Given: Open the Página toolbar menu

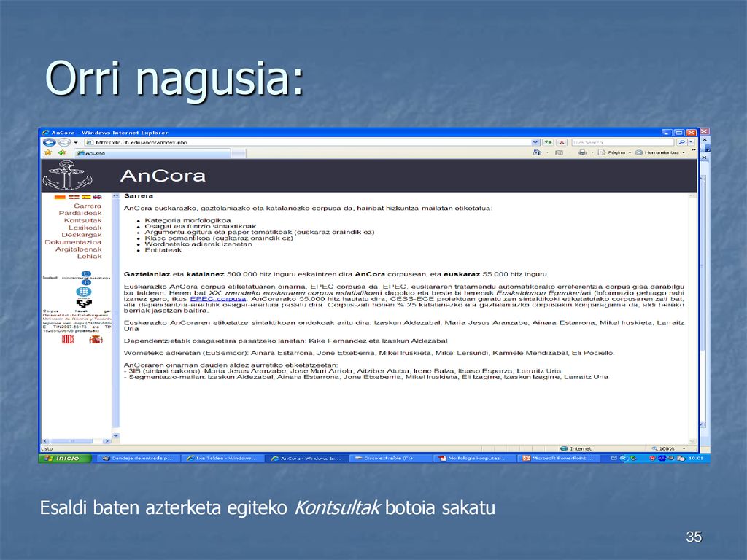Looking at the screenshot, I should (x=614, y=152).
